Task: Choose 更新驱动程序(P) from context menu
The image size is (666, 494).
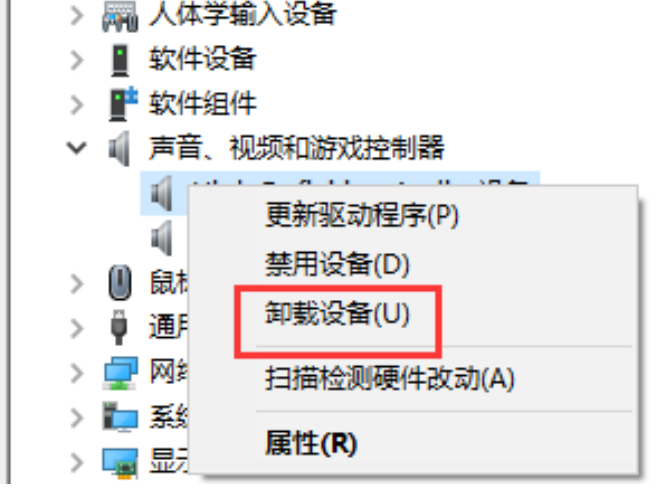Action: (x=362, y=215)
